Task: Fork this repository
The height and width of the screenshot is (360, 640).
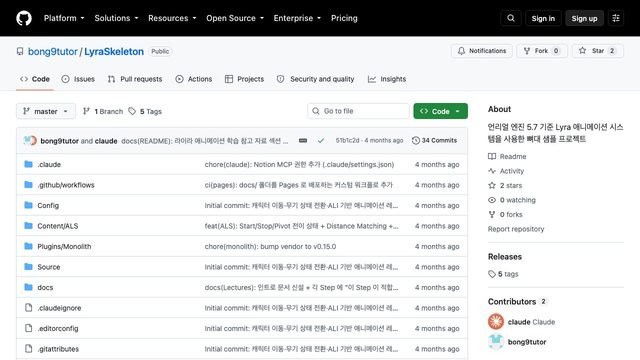Action: pyautogui.click(x=542, y=51)
